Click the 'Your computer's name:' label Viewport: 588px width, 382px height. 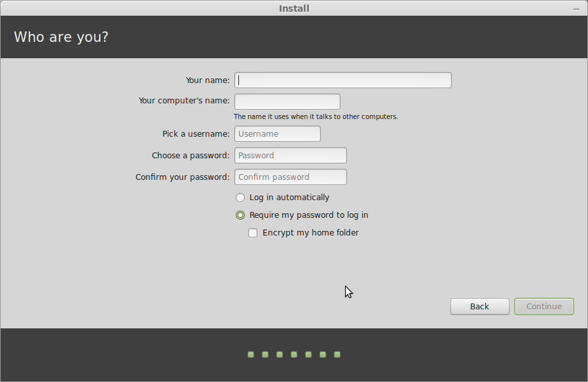pyautogui.click(x=184, y=100)
